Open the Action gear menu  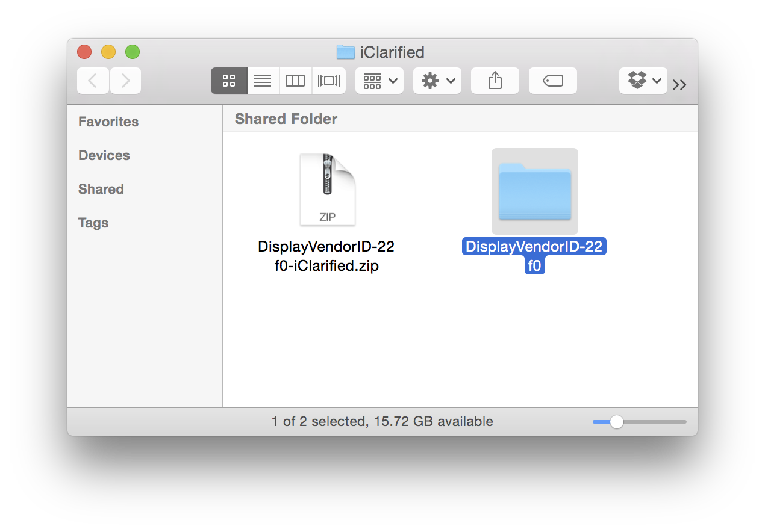click(437, 81)
